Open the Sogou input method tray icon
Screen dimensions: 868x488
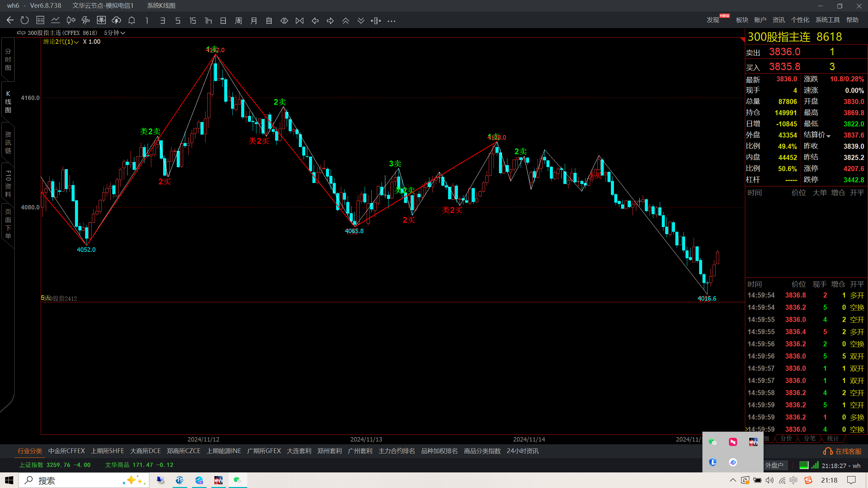pyautogui.click(x=808, y=480)
